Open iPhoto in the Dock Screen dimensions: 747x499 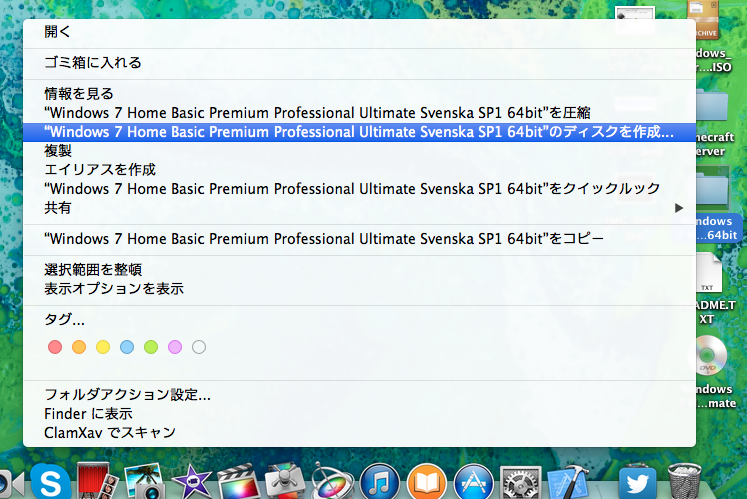pyautogui.click(x=144, y=481)
